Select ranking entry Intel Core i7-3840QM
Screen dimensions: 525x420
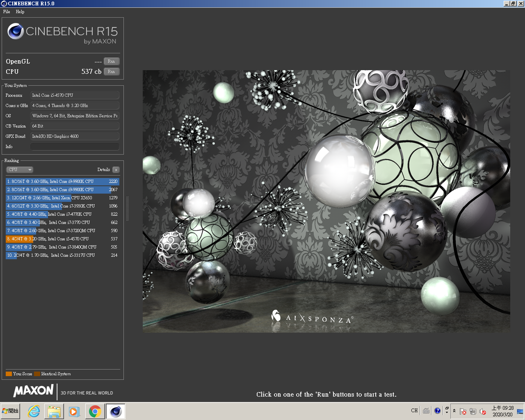(62, 247)
